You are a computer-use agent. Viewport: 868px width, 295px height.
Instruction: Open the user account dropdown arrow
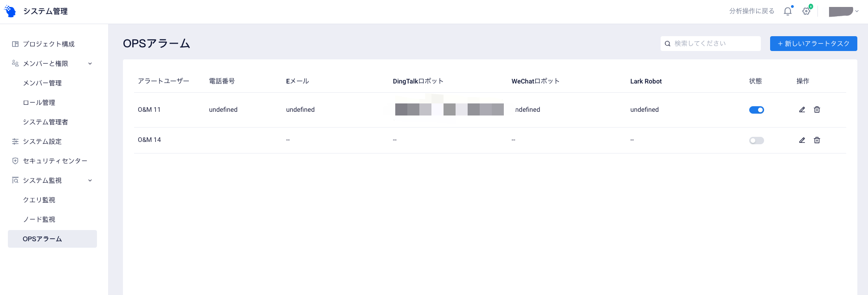(x=857, y=12)
